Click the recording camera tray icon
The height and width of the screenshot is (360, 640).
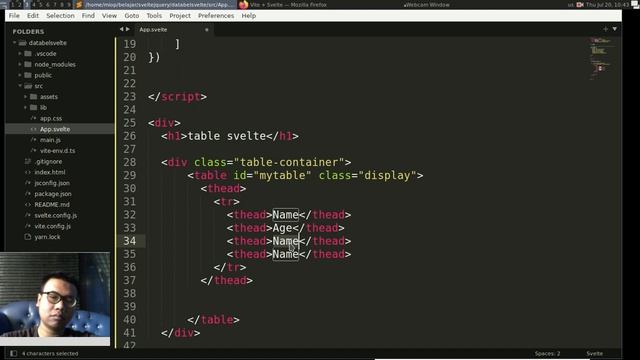580,4
